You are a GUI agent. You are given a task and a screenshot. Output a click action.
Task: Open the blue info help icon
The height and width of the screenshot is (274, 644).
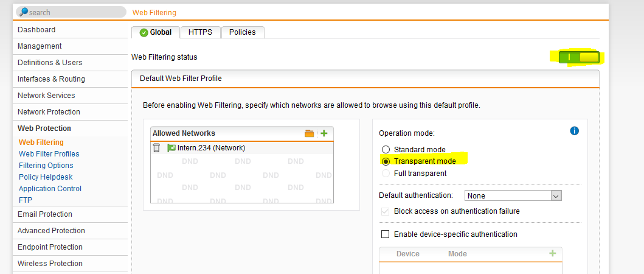point(574,131)
